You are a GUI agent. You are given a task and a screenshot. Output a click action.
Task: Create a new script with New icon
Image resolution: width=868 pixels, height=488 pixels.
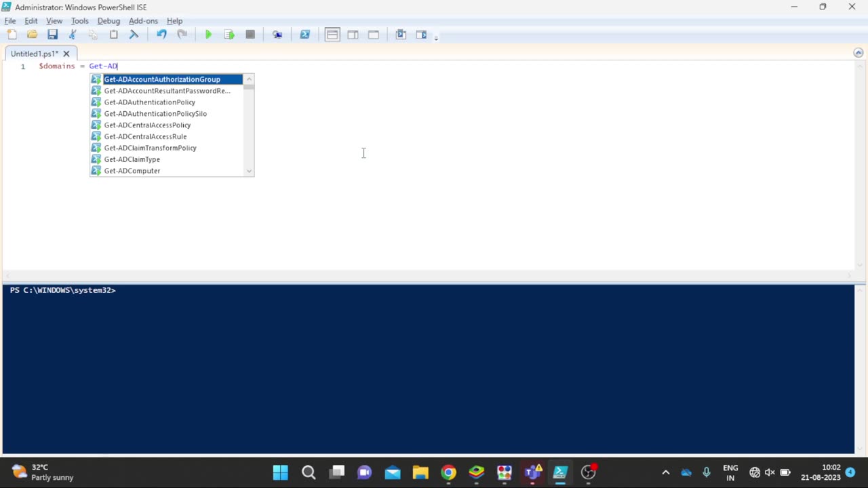point(12,35)
